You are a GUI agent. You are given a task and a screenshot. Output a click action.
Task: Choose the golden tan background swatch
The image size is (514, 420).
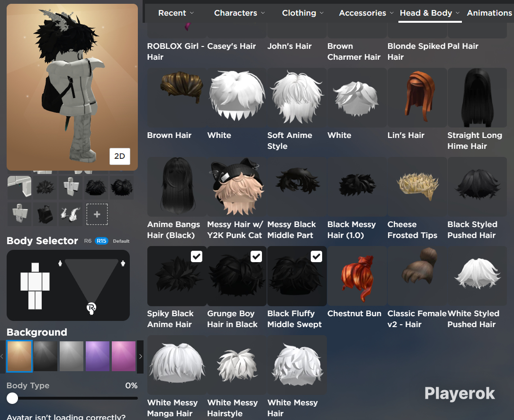(x=19, y=356)
